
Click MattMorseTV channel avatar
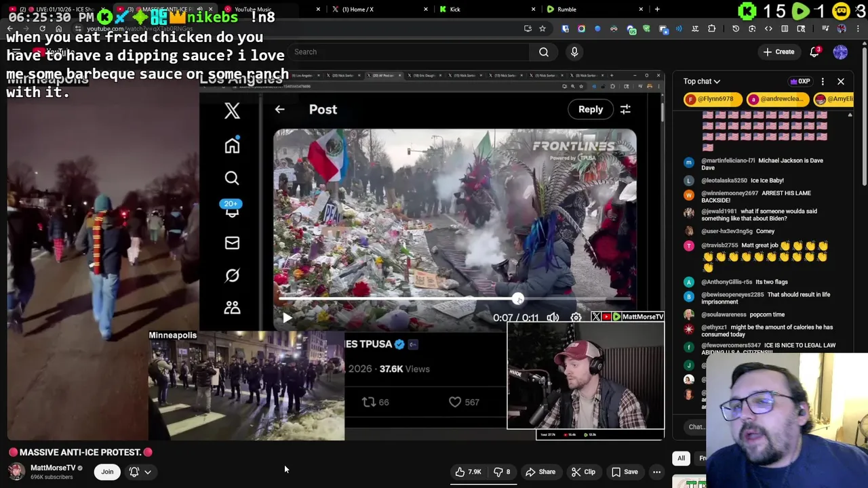coord(16,472)
